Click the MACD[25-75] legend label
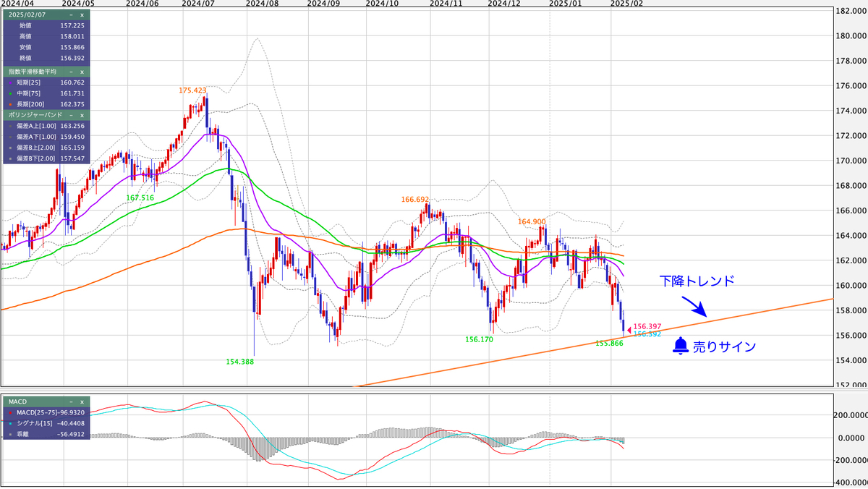 point(36,412)
